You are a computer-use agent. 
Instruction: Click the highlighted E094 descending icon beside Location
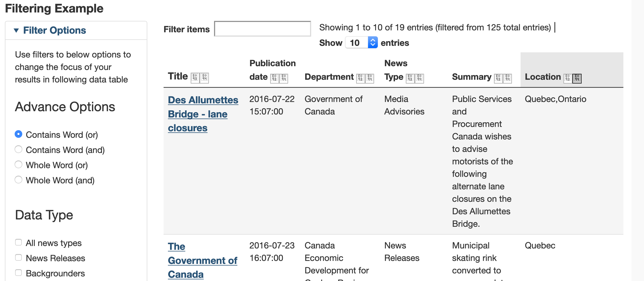[x=577, y=78]
